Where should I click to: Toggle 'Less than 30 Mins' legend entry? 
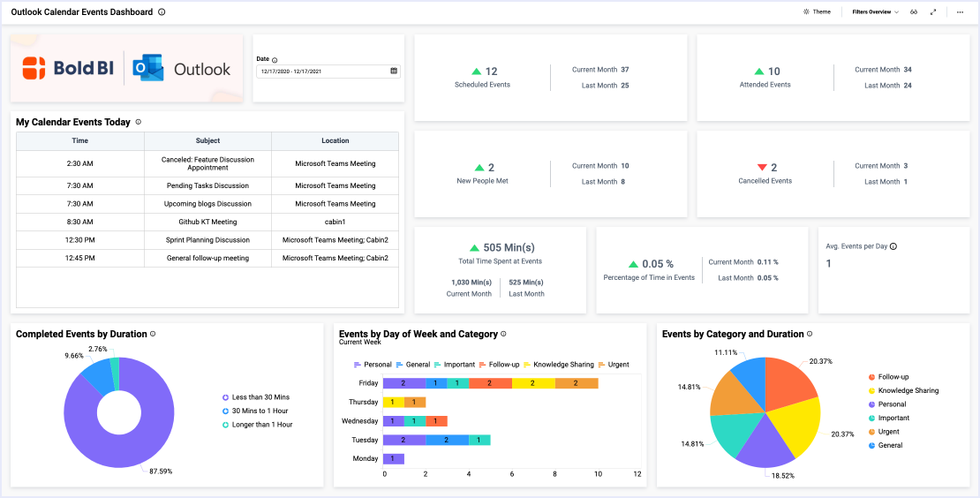(x=260, y=397)
